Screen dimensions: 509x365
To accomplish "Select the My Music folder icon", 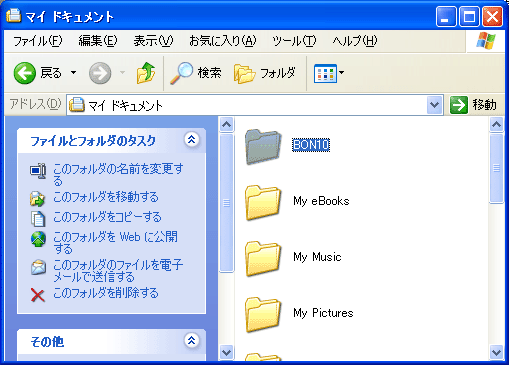I will (263, 259).
